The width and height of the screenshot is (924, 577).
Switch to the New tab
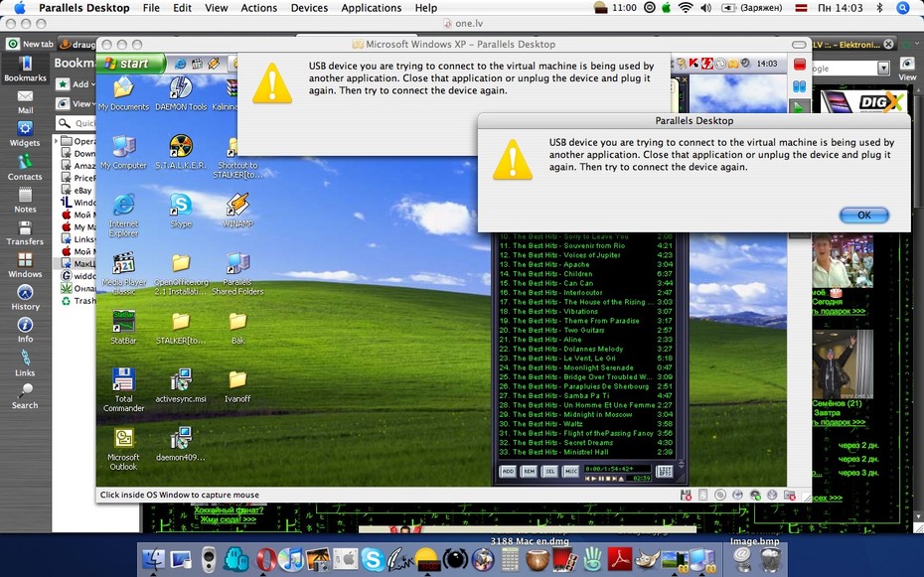point(31,44)
